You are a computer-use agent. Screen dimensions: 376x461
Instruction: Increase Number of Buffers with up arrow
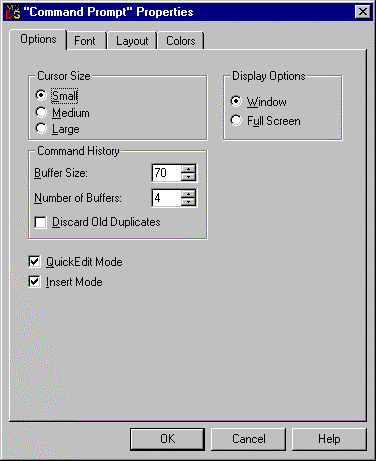188,194
